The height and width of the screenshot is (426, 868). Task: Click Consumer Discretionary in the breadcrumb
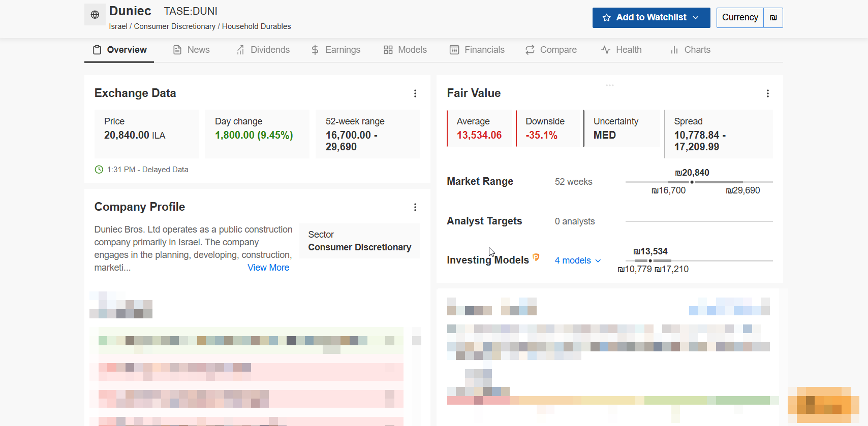click(175, 26)
